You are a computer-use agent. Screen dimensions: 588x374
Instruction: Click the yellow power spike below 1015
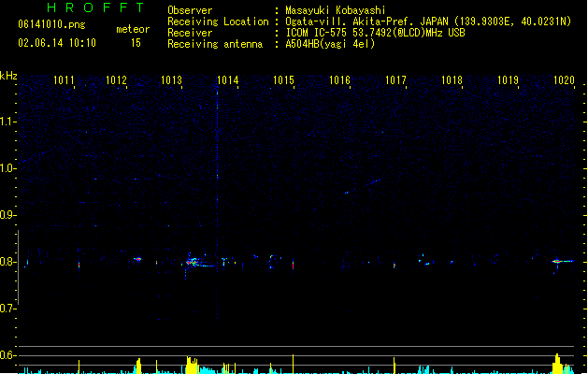point(293,364)
